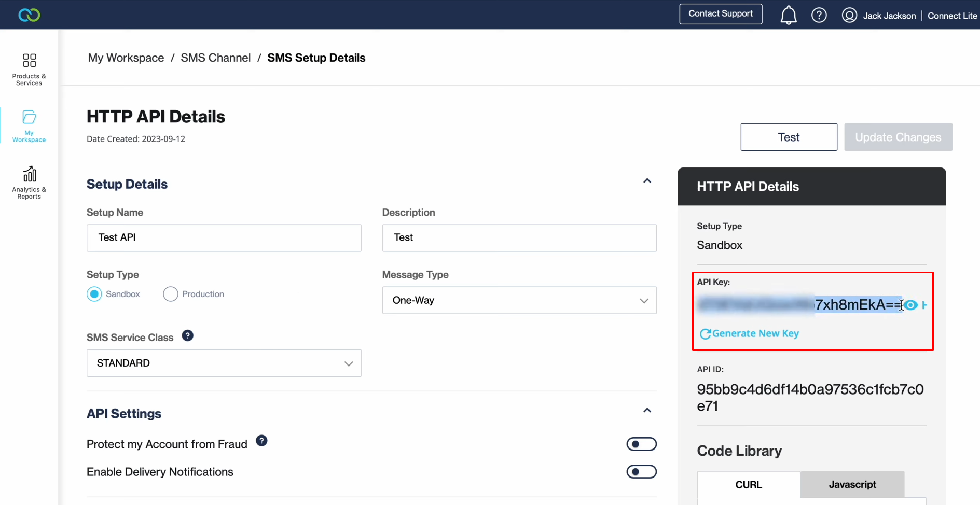The image size is (980, 505).
Task: Switch to the CURL code tab
Action: pyautogui.click(x=749, y=485)
